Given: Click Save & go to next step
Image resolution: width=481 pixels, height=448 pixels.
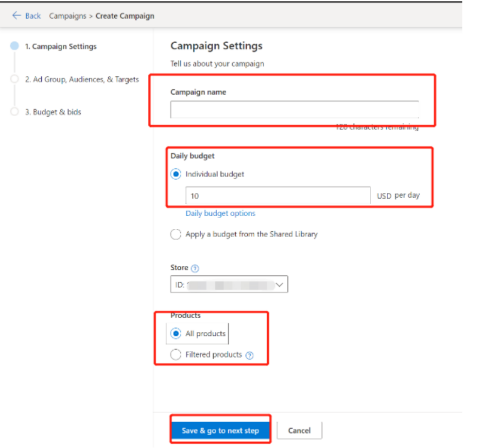Looking at the screenshot, I should click(220, 431).
